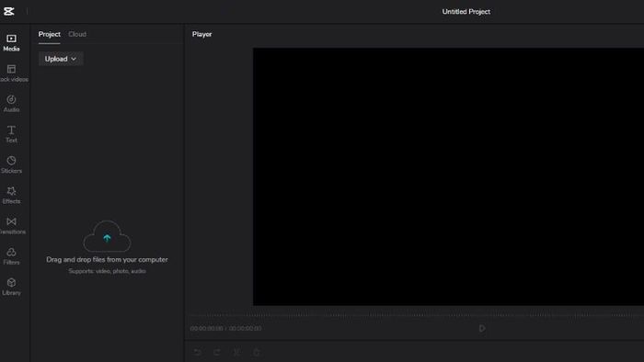Viewport: 644px width, 362px height.
Task: Switch to the Cloud tab
Action: 77,34
